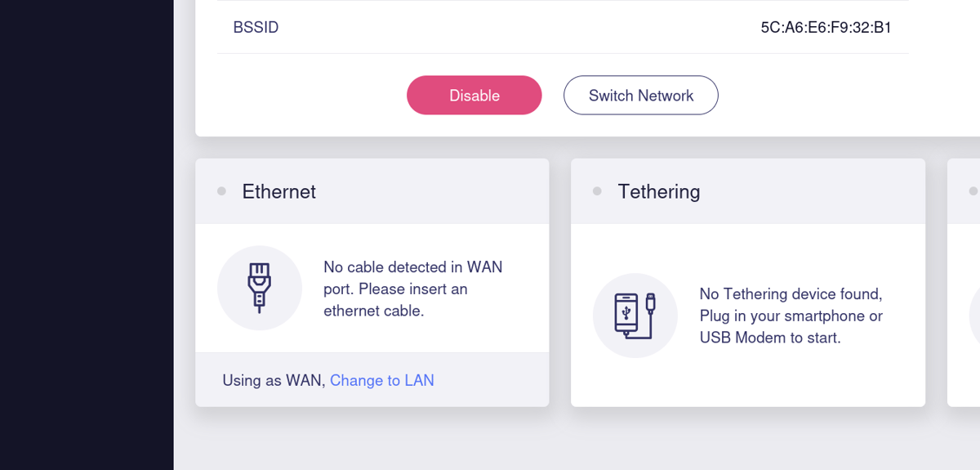Click the partially visible icon at right edge
Image resolution: width=980 pixels, height=470 pixels.
tap(975, 316)
